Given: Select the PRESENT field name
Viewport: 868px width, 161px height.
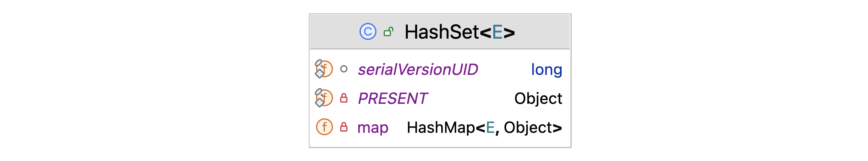Looking at the screenshot, I should pyautogui.click(x=393, y=98).
